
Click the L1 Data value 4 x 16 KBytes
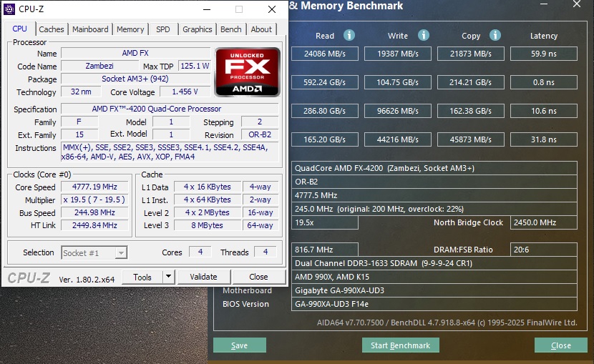point(208,187)
